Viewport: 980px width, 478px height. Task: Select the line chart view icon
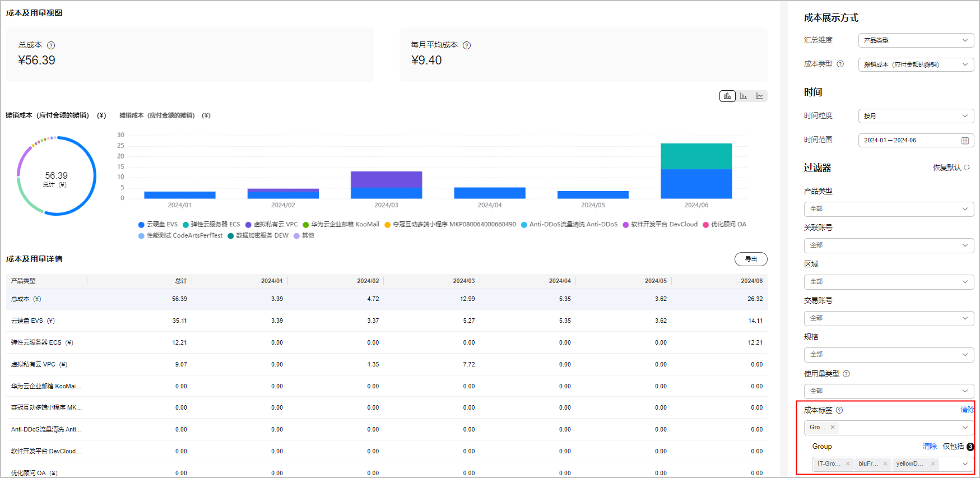(760, 96)
